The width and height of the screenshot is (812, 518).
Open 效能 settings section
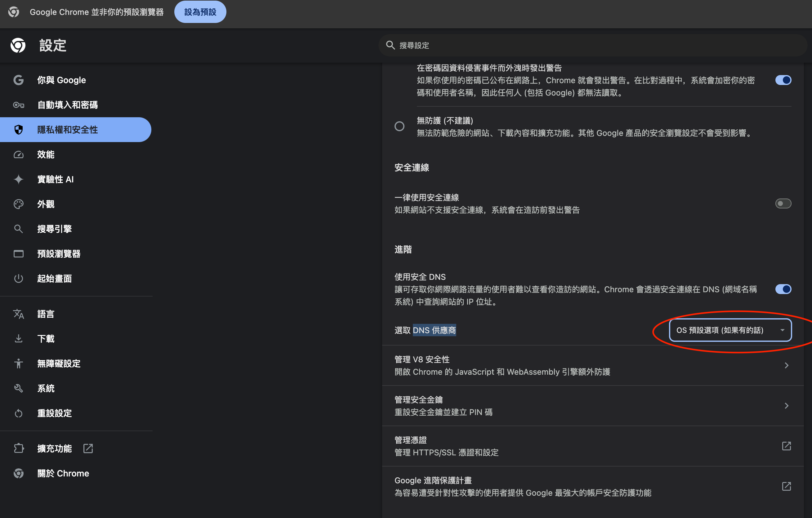pyautogui.click(x=76, y=154)
